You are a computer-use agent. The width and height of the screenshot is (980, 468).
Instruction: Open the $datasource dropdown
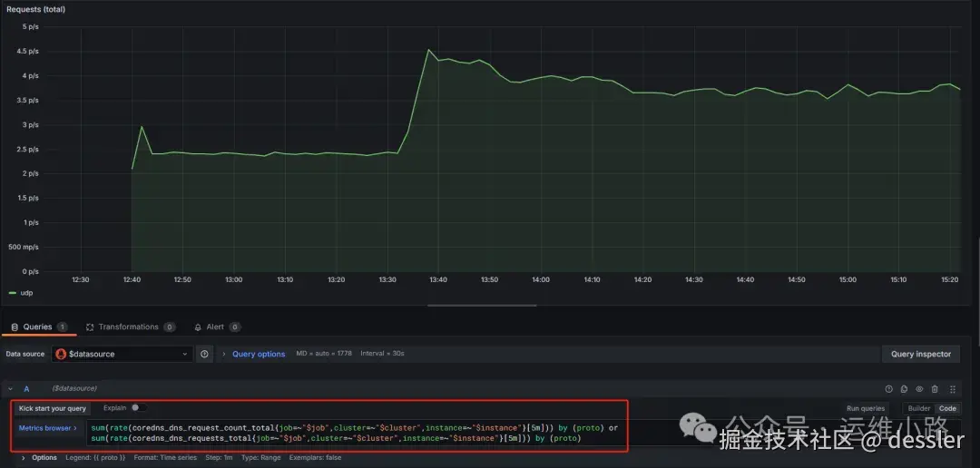point(122,355)
